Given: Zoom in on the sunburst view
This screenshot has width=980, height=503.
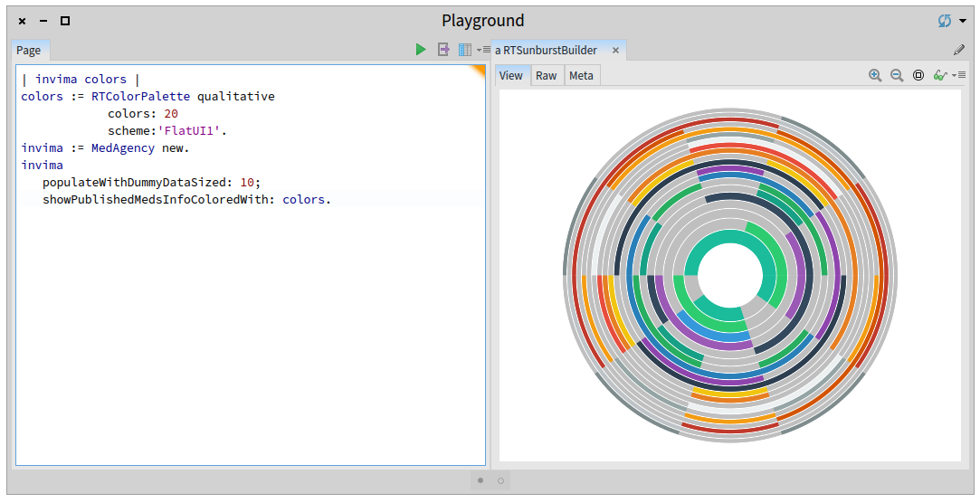Looking at the screenshot, I should pyautogui.click(x=875, y=75).
